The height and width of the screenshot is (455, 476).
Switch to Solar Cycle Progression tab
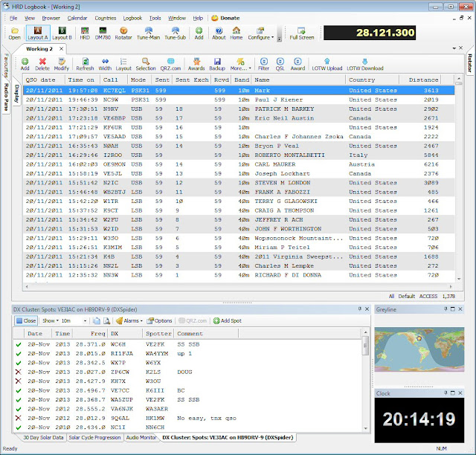[x=94, y=437]
